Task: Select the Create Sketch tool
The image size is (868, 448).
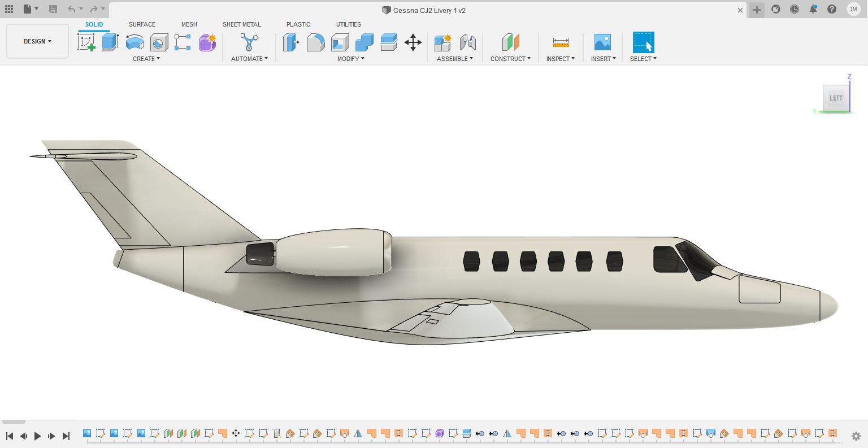Action: (x=86, y=42)
